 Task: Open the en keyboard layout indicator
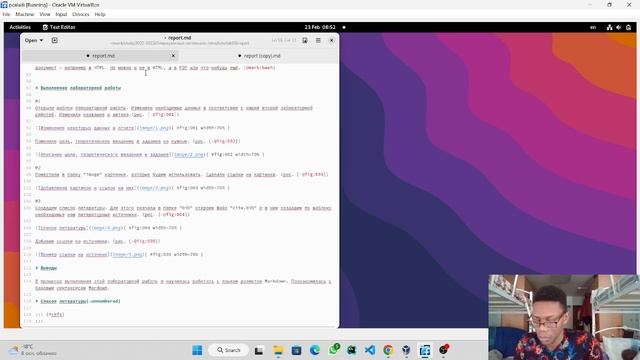pos(593,27)
